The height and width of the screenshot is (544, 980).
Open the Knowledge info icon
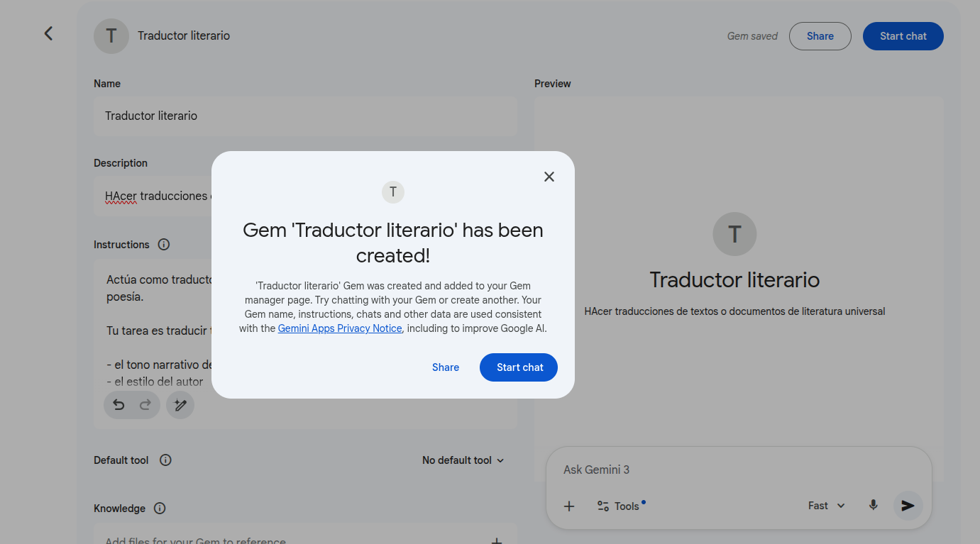160,509
